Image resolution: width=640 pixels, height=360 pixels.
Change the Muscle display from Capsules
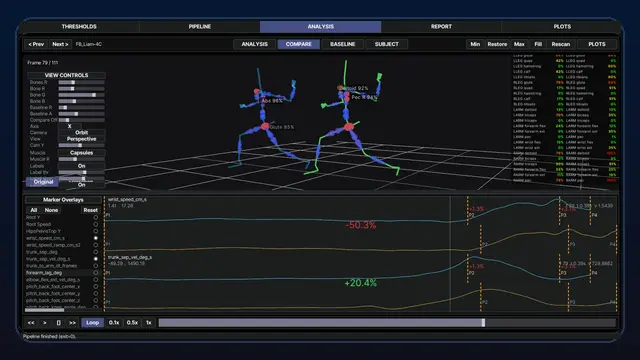pos(81,153)
